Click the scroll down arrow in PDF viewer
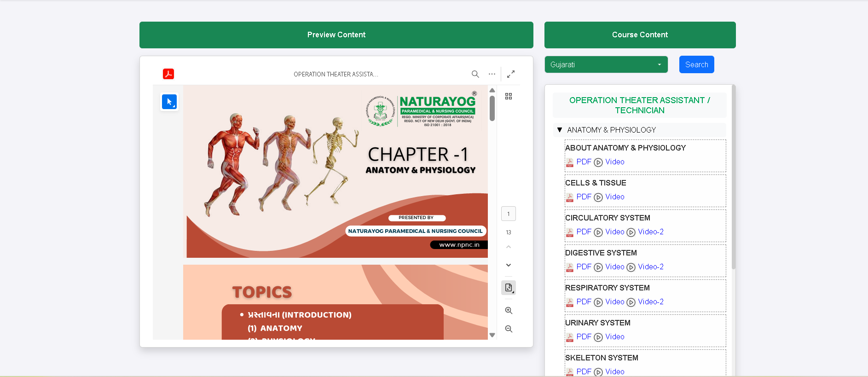 [492, 335]
